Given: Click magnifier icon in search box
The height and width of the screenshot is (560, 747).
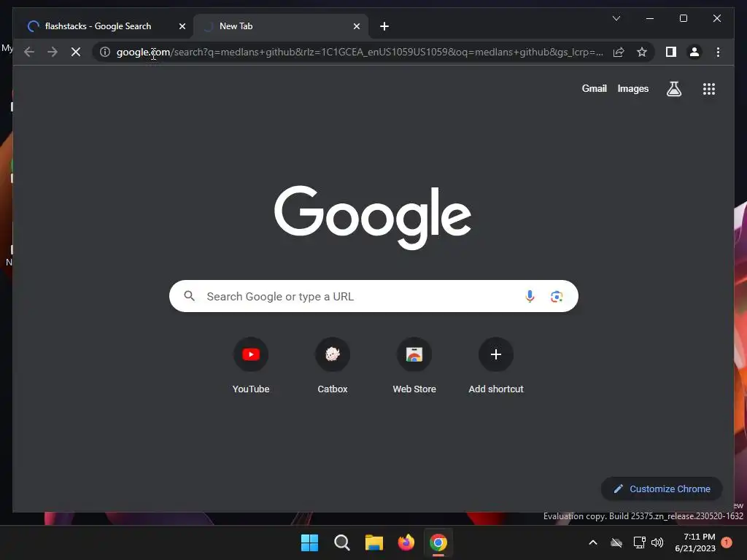Looking at the screenshot, I should [x=189, y=296].
